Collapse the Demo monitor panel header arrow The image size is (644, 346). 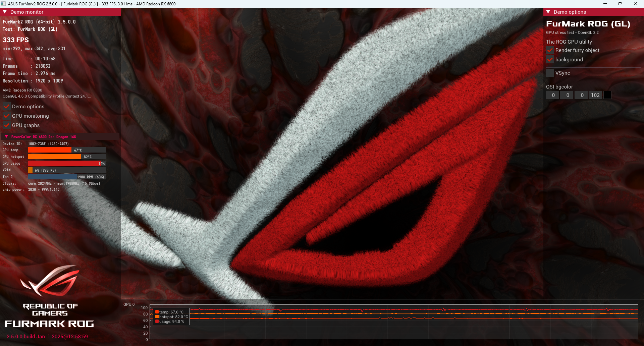coord(5,12)
